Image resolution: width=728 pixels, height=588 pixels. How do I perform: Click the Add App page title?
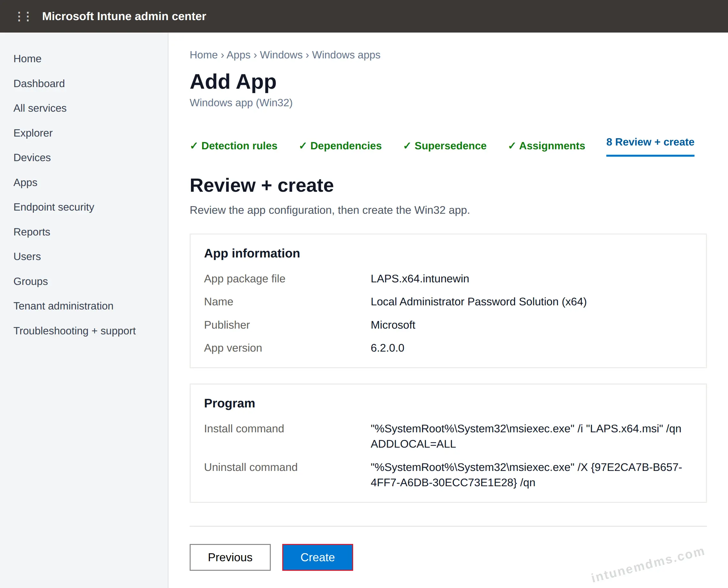pos(233,82)
